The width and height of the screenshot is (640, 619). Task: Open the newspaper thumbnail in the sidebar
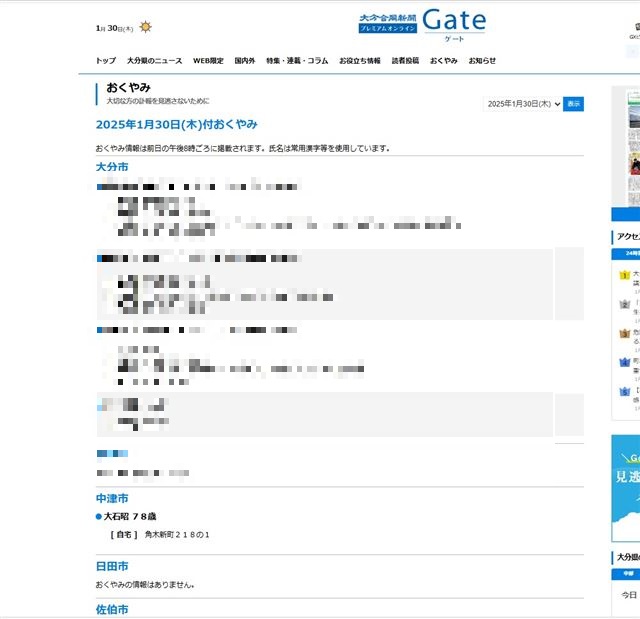click(633, 149)
